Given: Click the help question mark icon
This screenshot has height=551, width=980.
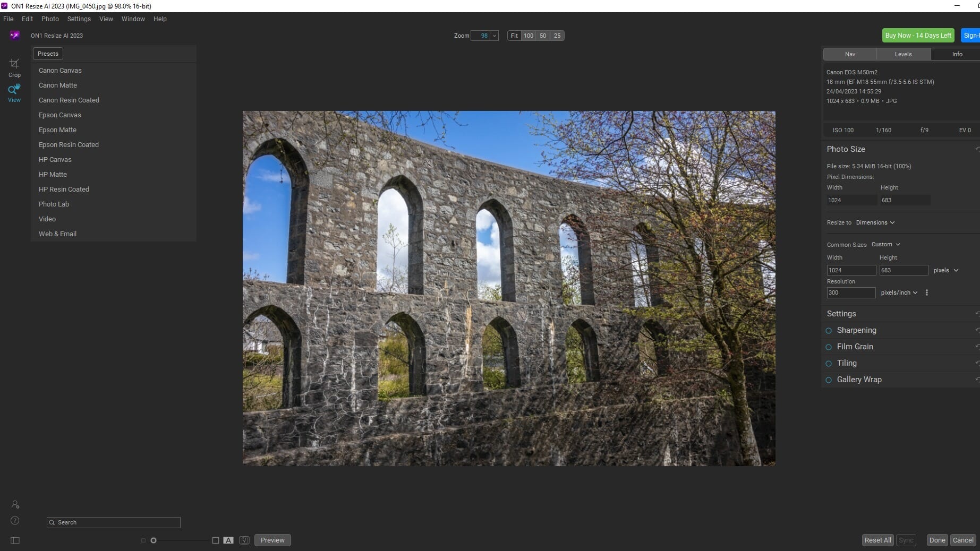Looking at the screenshot, I should tap(14, 521).
